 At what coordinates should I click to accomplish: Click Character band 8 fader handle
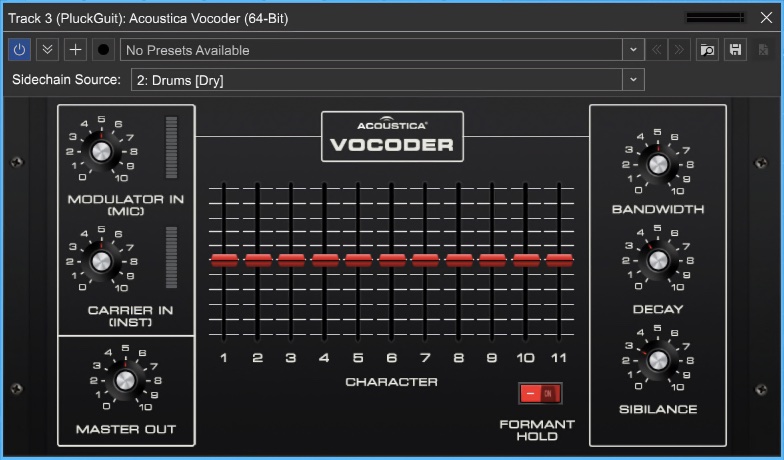(x=459, y=260)
